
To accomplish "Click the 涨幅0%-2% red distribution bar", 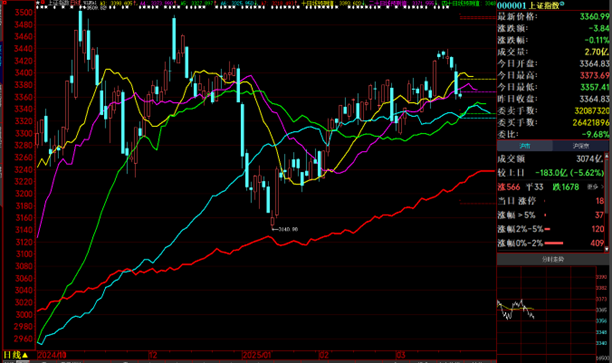I will tap(554, 243).
